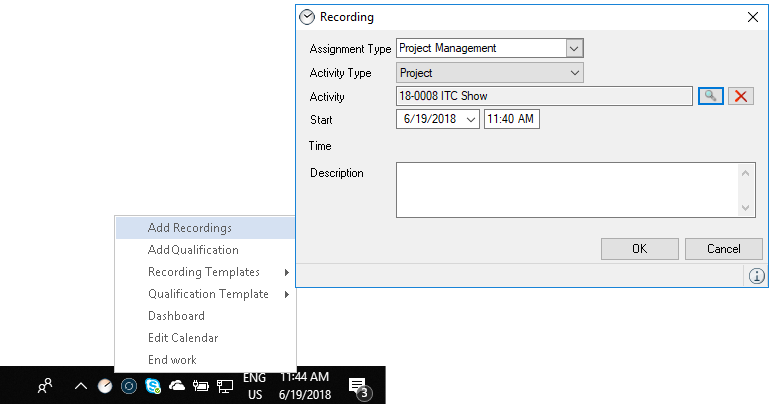Click the People icon on the taskbar
Screen dimensions: 770x404
pyautogui.click(x=45, y=386)
